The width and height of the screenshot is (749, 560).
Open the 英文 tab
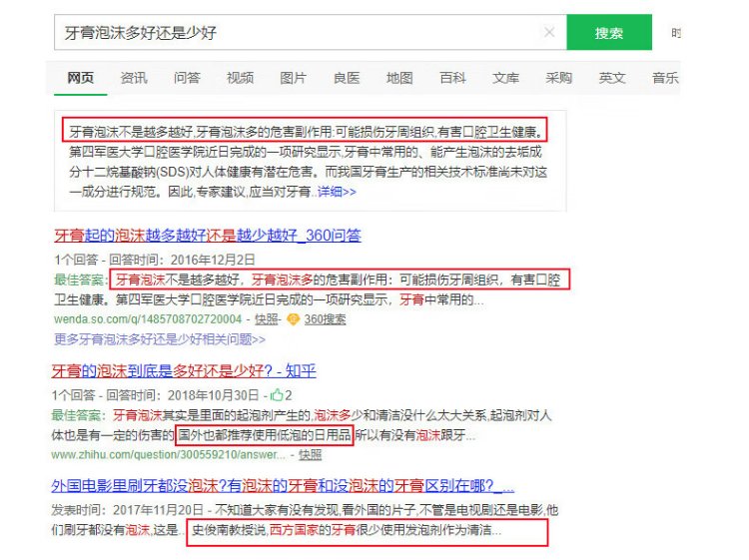[612, 79]
